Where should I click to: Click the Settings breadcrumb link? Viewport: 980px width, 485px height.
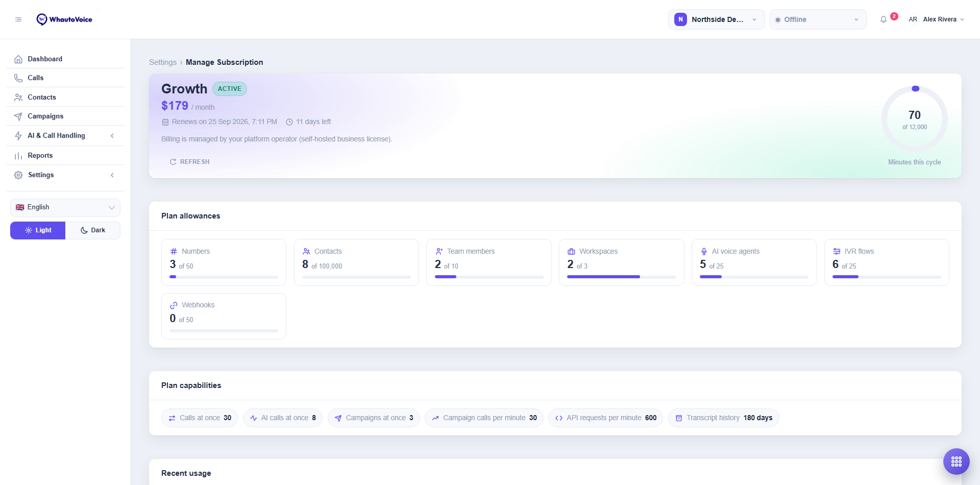pyautogui.click(x=163, y=62)
